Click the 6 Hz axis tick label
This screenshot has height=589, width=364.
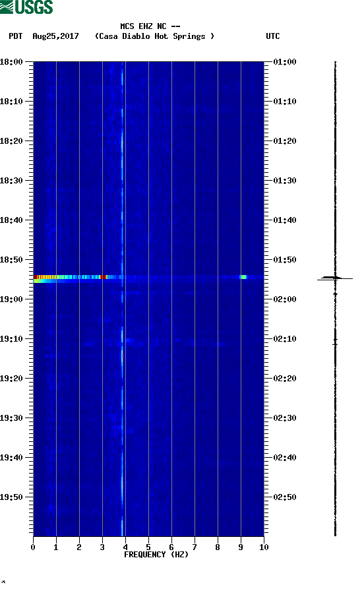171,547
